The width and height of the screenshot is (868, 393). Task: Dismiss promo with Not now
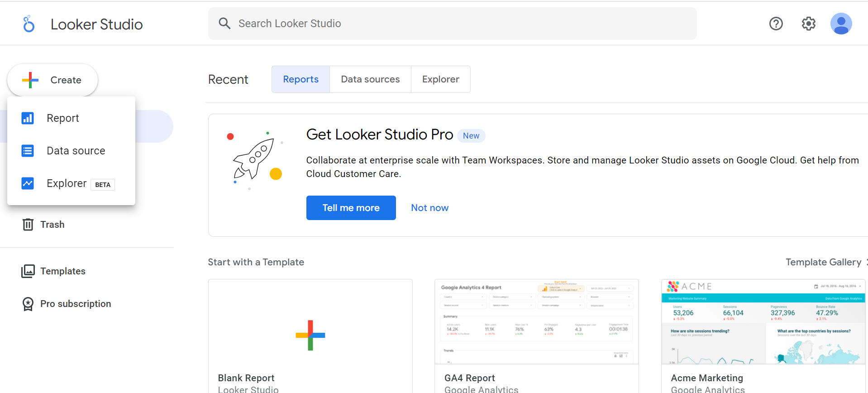point(430,208)
